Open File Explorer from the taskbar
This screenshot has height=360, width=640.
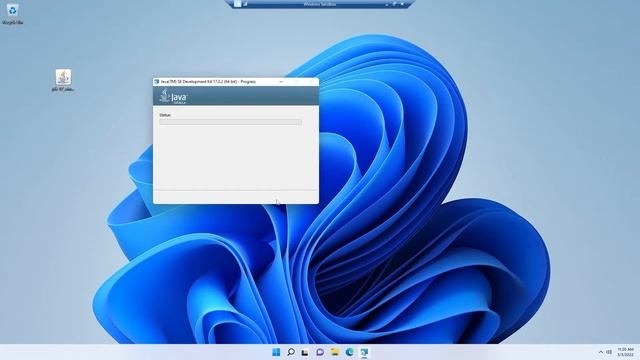coord(335,352)
